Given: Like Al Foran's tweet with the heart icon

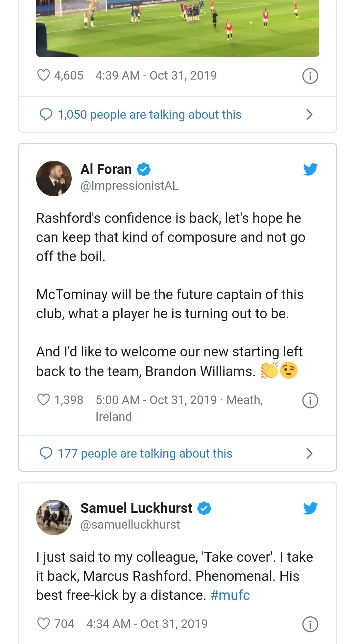Looking at the screenshot, I should [x=44, y=400].
